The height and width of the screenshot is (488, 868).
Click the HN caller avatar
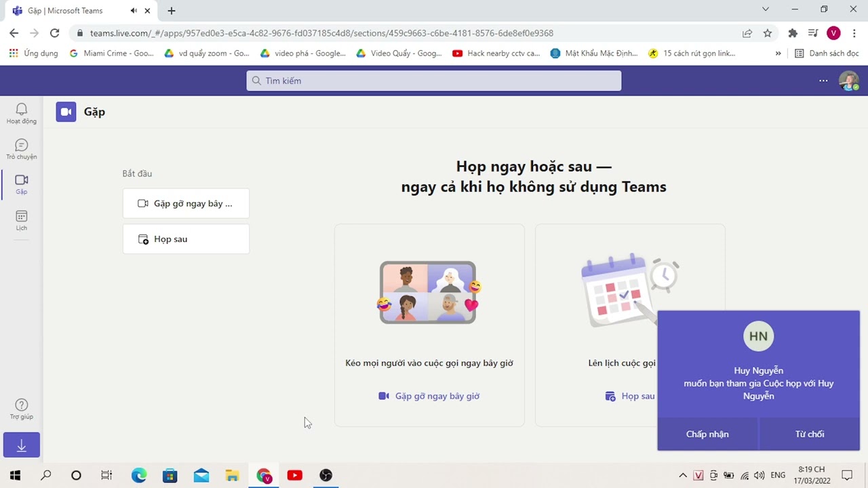758,336
